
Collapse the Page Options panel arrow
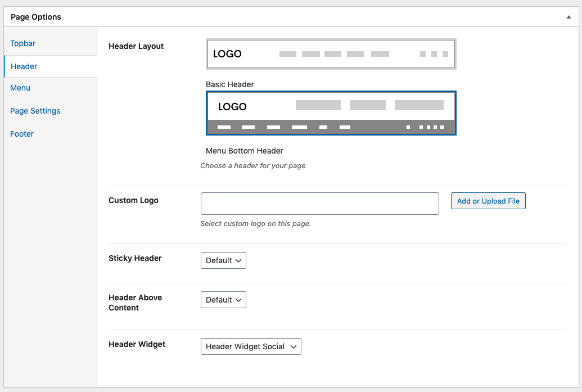click(x=569, y=17)
